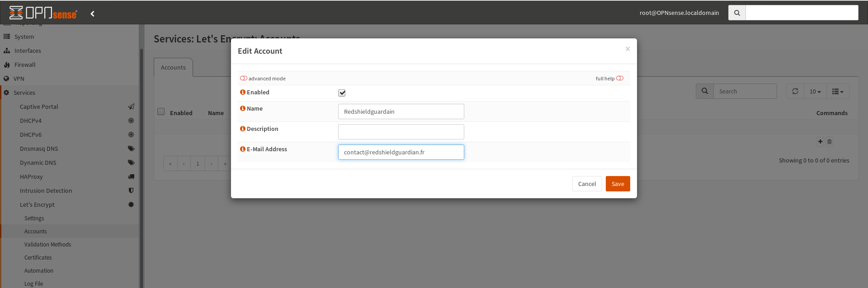868x288 pixels.
Task: Click the plus icon to add account
Action: tap(820, 142)
